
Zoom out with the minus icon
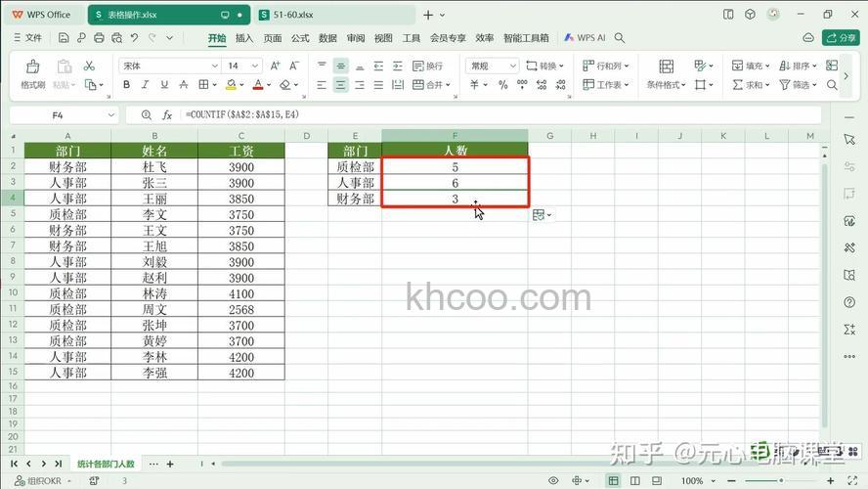731,481
